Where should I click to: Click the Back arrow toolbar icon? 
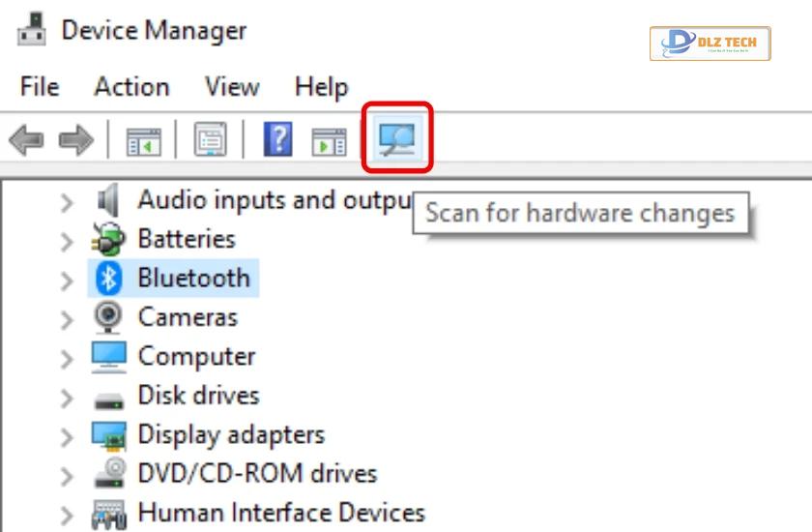pos(26,139)
